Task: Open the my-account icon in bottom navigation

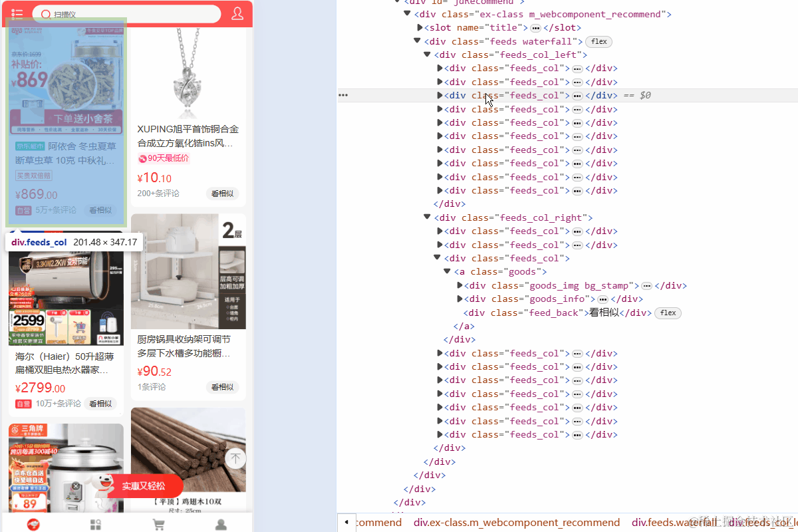Action: tap(221, 525)
